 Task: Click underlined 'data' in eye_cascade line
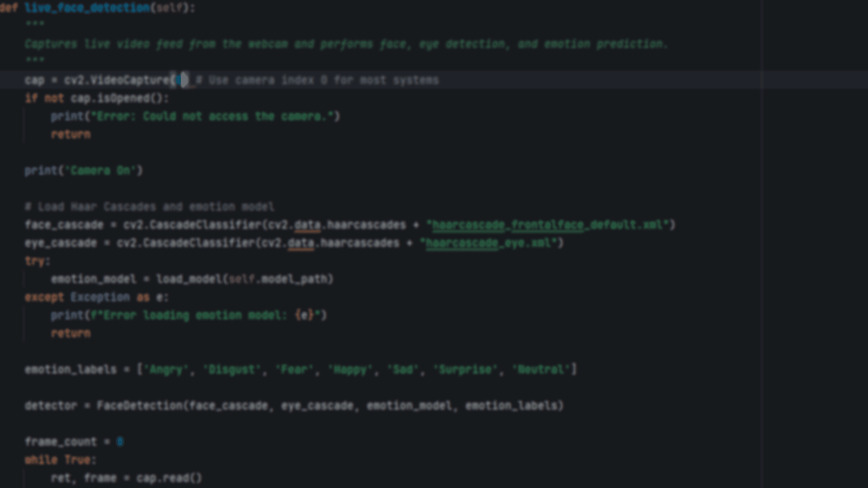coord(301,243)
